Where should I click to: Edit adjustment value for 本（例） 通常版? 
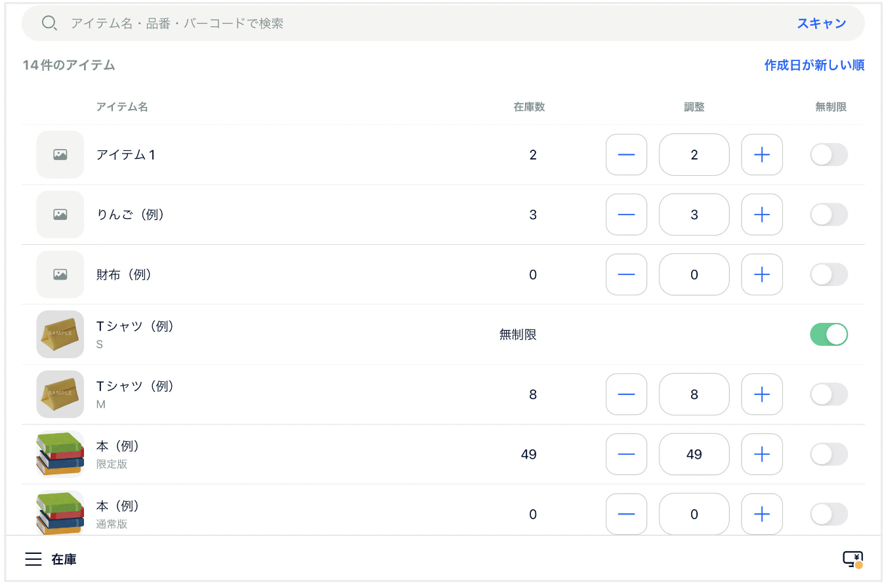pyautogui.click(x=694, y=514)
